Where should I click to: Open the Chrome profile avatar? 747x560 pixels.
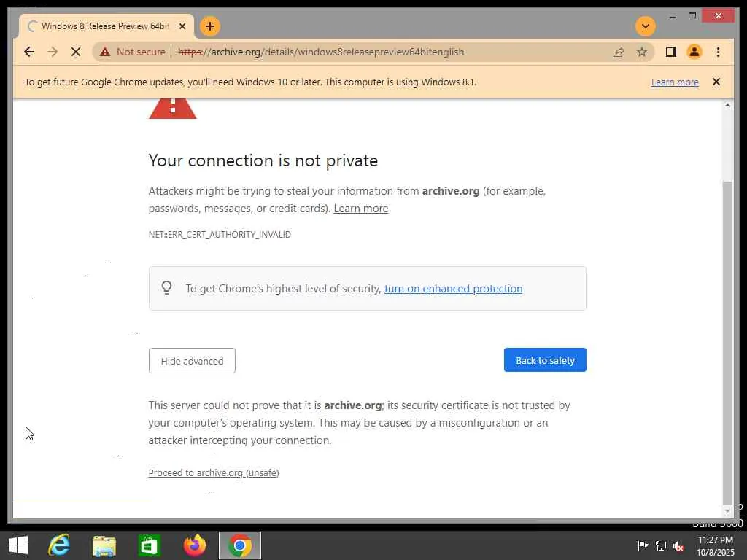pos(694,52)
